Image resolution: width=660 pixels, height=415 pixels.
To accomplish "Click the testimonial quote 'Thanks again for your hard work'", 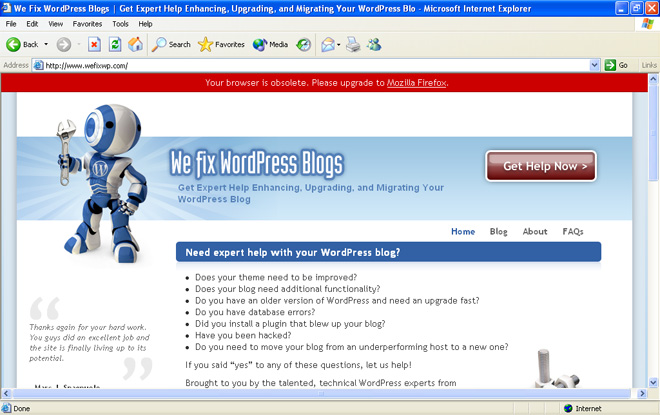I will [88, 327].
